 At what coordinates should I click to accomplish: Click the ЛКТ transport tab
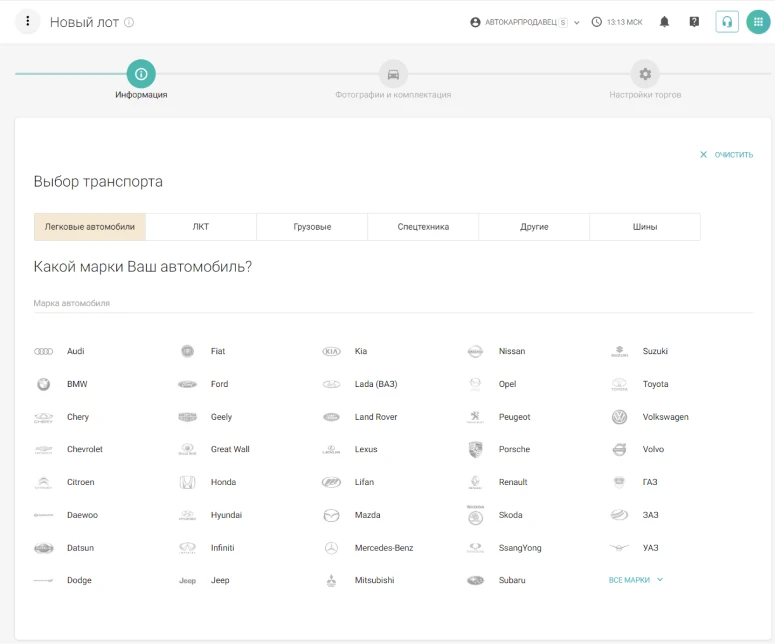click(201, 227)
